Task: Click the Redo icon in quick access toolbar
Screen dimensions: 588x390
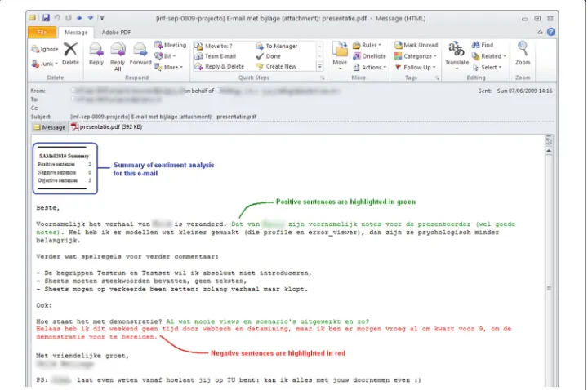Action: click(69, 18)
